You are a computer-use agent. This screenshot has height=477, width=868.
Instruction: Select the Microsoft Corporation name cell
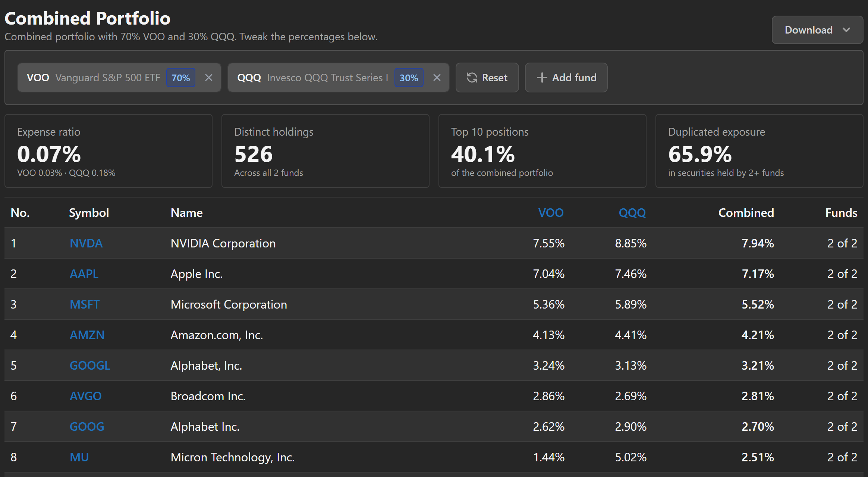pyautogui.click(x=229, y=304)
